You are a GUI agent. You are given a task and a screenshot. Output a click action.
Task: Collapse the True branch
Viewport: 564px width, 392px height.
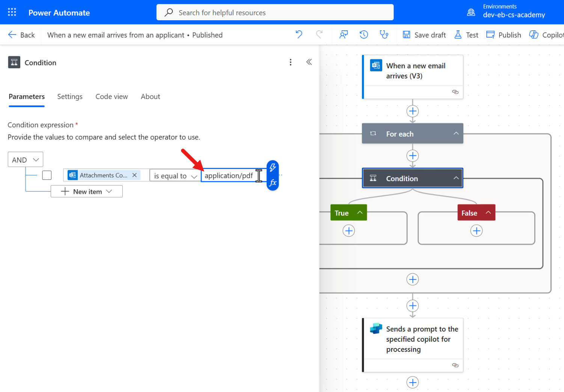click(x=360, y=213)
